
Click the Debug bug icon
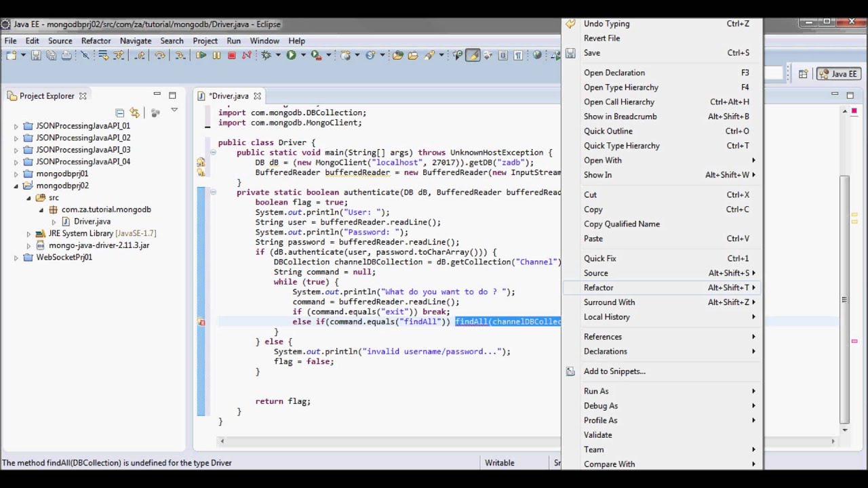click(x=266, y=56)
